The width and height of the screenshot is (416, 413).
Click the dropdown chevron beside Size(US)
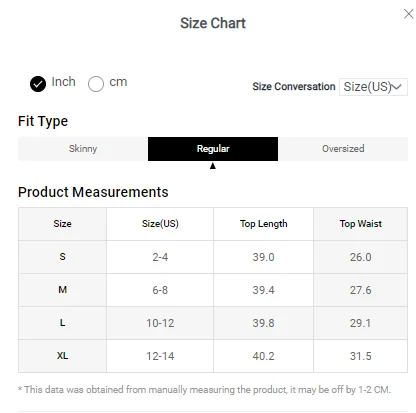(x=396, y=87)
